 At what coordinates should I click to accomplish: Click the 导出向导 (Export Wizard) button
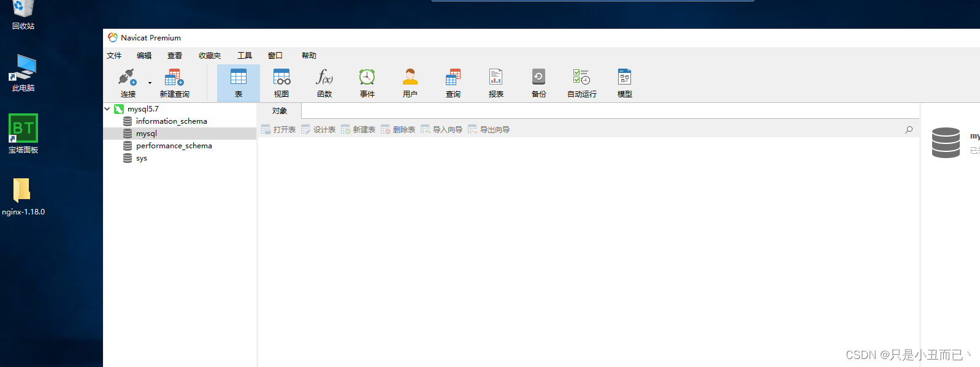(489, 129)
